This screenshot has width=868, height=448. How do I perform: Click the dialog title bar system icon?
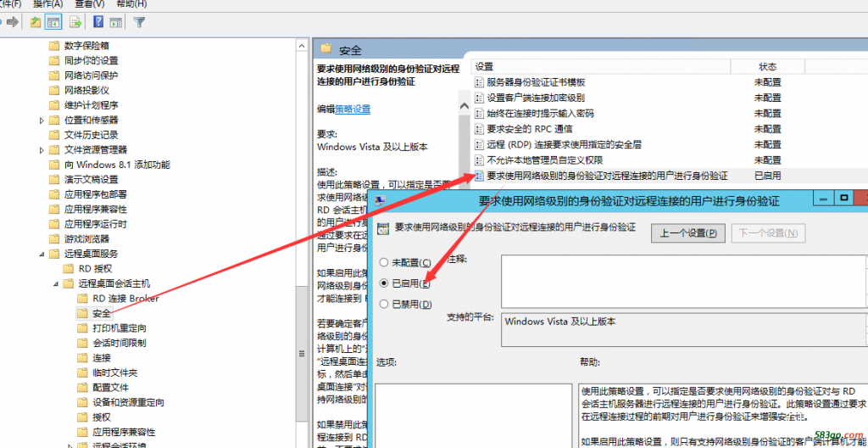pyautogui.click(x=381, y=200)
